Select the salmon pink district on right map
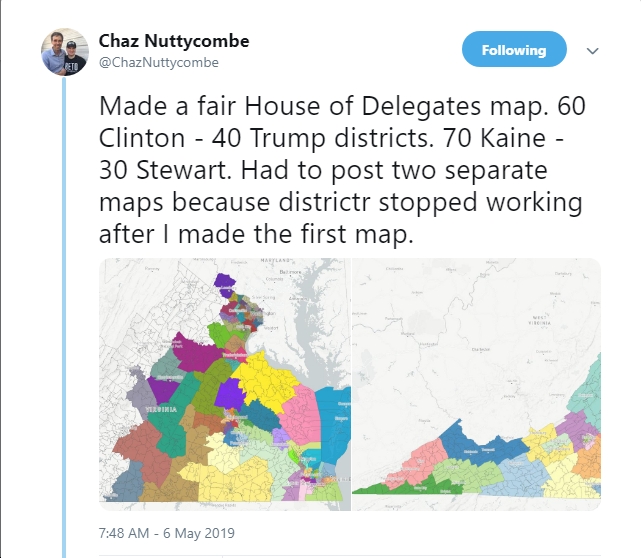The image size is (641, 558). [x=417, y=460]
